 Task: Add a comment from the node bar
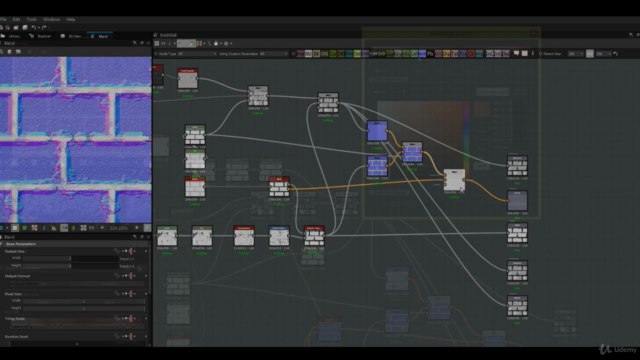point(516,53)
